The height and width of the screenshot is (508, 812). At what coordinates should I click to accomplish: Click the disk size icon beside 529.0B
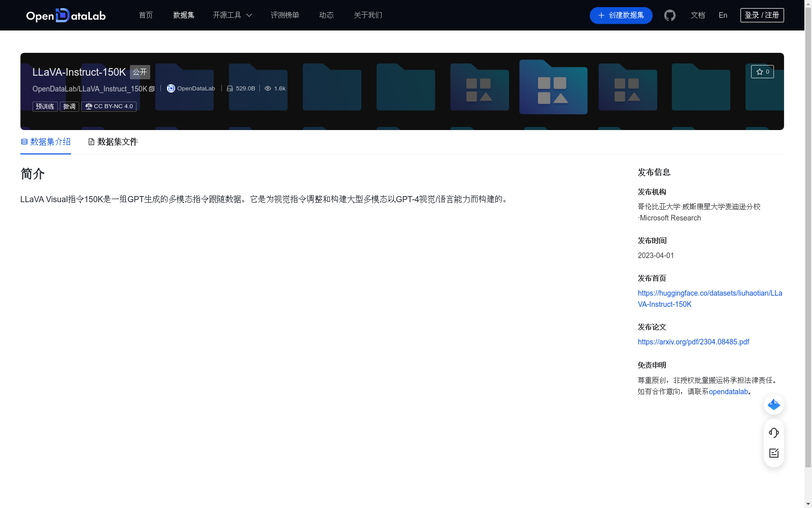click(230, 88)
